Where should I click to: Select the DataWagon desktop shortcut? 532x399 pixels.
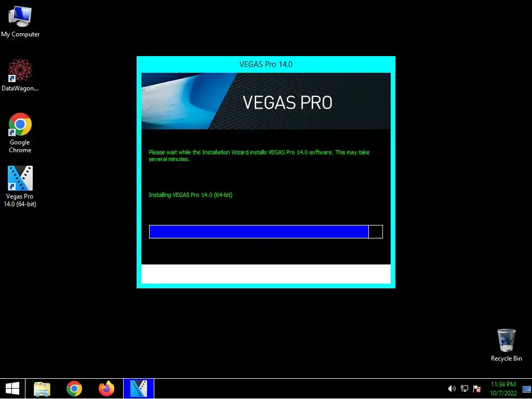(20, 75)
